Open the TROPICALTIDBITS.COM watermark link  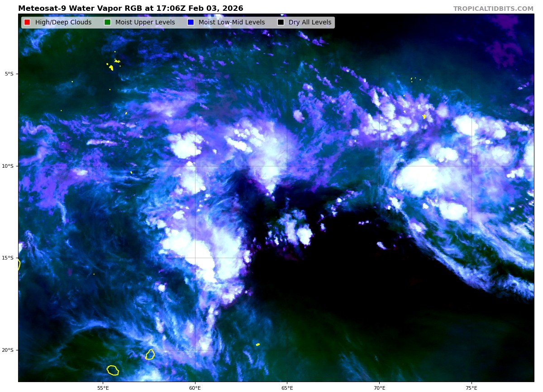coord(493,9)
